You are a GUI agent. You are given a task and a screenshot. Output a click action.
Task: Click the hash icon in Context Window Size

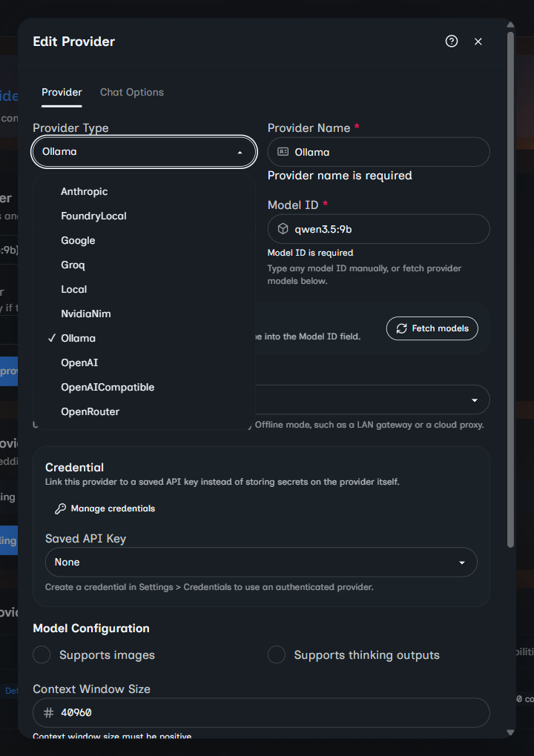[48, 712]
